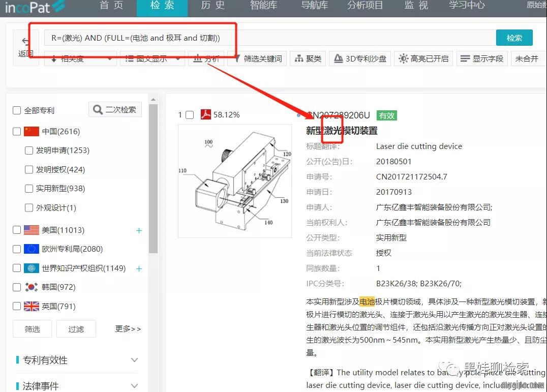Click the plus icon next to 美国
Viewport: 547px width, 392px height.
coord(139,230)
